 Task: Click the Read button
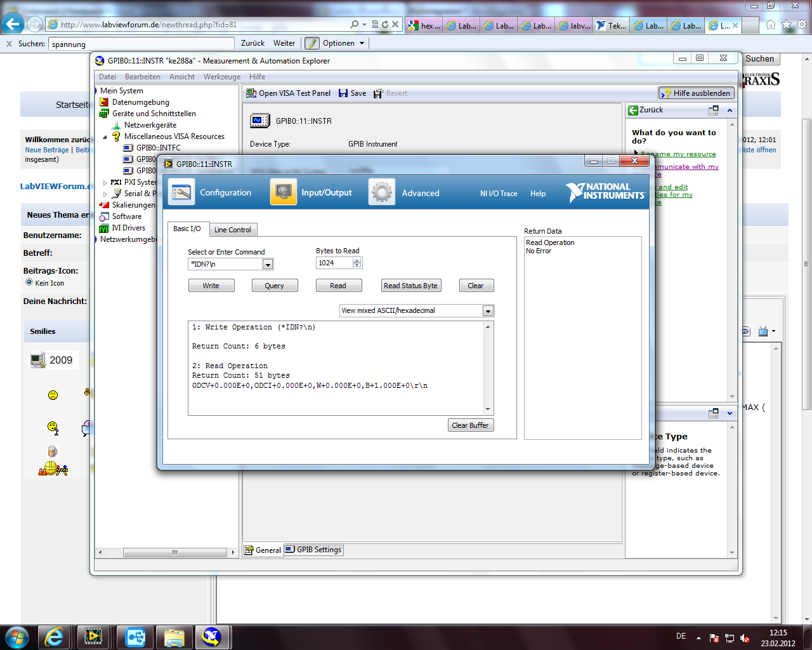(338, 286)
